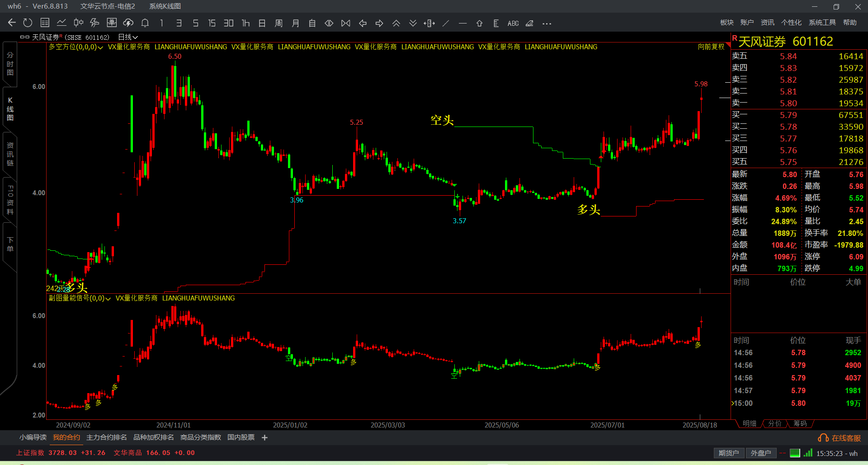Open the 个性化 menu

791,23
